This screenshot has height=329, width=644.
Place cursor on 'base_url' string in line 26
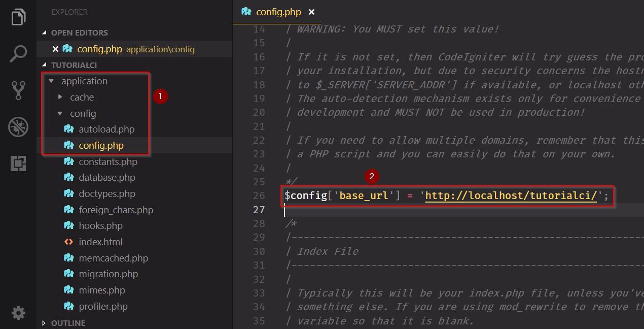(x=364, y=195)
